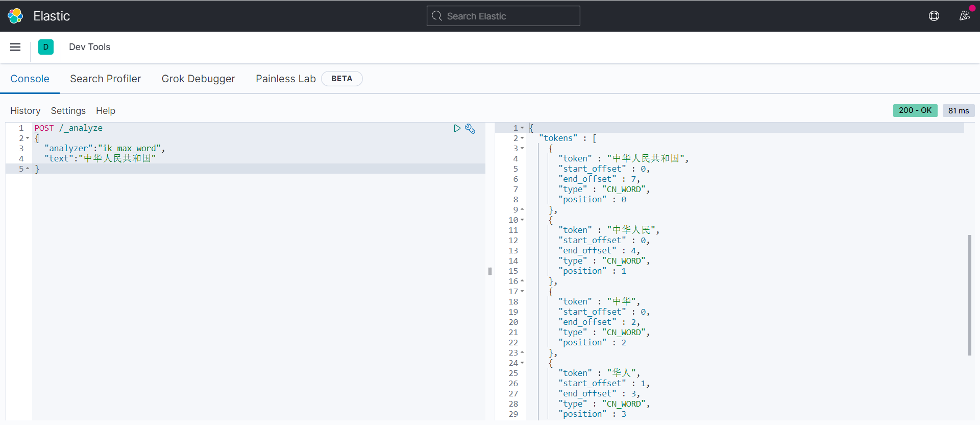Image resolution: width=980 pixels, height=425 pixels.
Task: Click "end_offset" : 7 line
Action: coord(599,179)
